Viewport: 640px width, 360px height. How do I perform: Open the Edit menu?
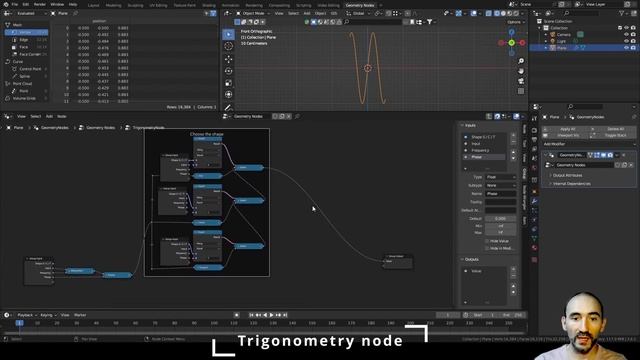tap(26, 4)
